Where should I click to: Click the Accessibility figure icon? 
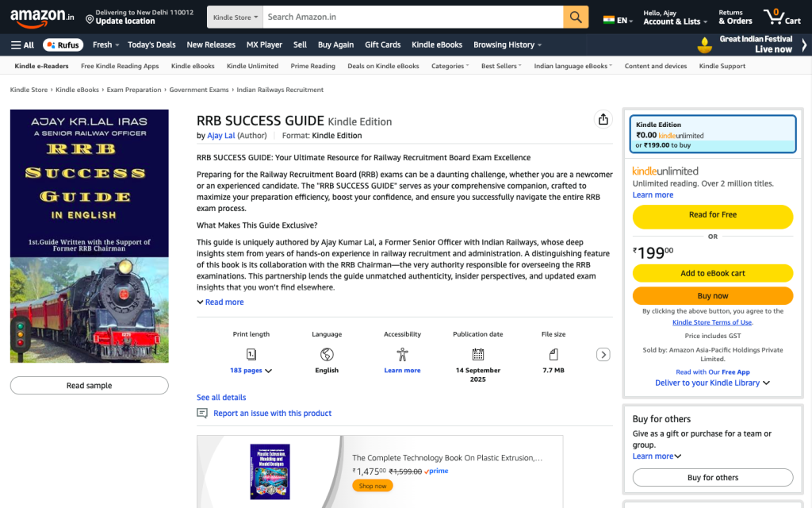pos(402,354)
